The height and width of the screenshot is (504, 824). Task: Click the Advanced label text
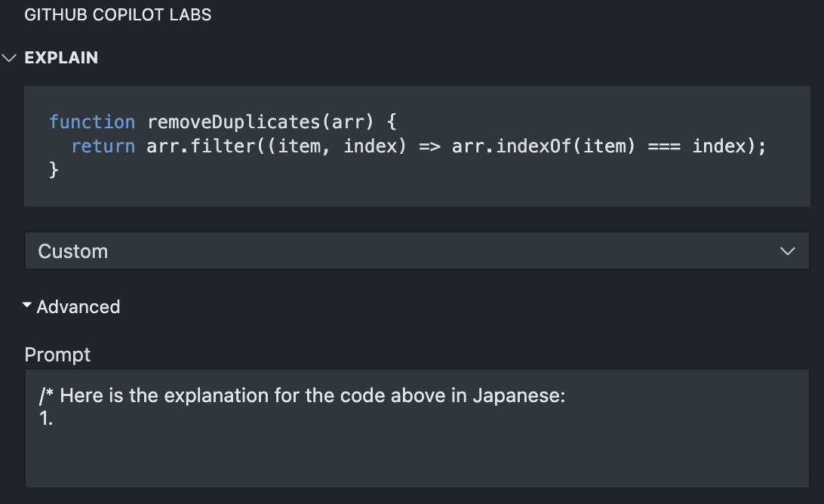tap(78, 306)
